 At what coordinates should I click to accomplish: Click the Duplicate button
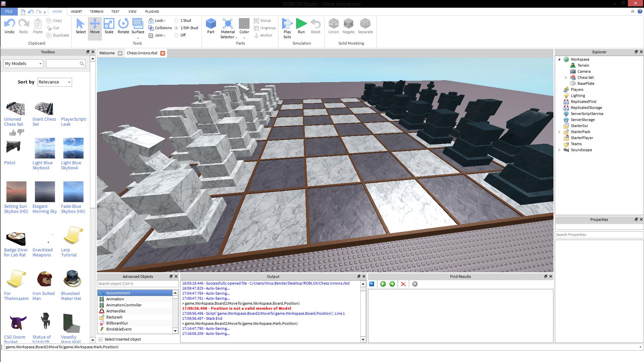pos(58,35)
